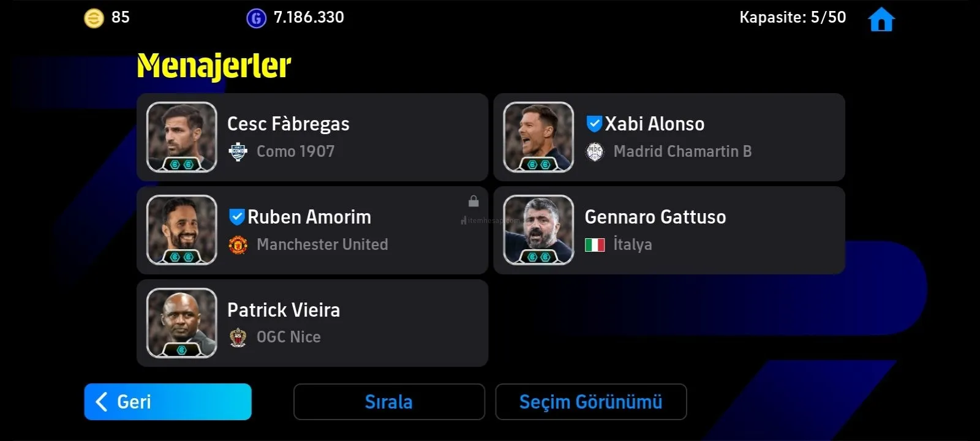Tap the Madrid Chamartin B crest
This screenshot has height=441, width=980.
tap(595, 151)
